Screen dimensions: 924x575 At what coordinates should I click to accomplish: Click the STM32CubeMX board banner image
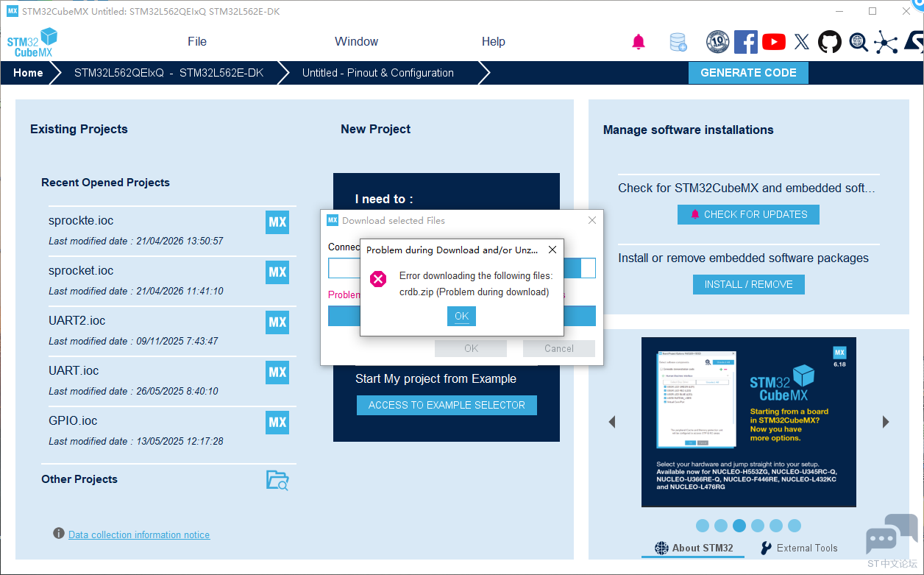click(x=749, y=422)
